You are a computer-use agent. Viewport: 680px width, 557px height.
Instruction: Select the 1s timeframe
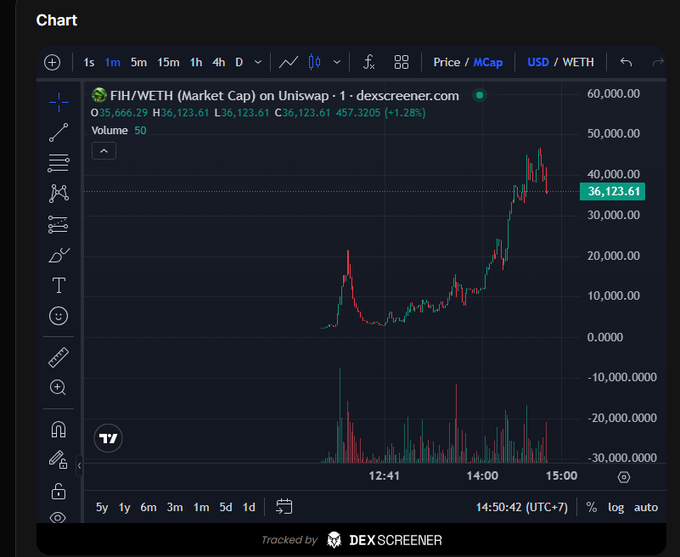click(x=89, y=62)
